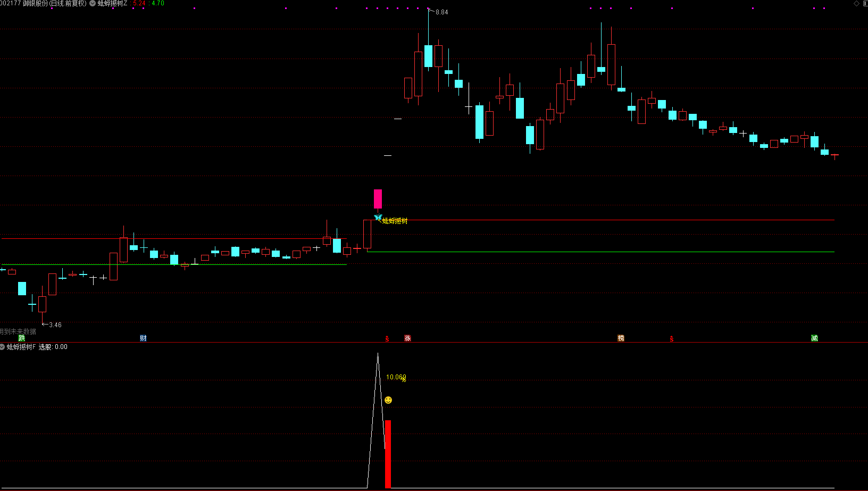Click the red value 5.24 in the header
Screen dimensions: 868x491
click(x=139, y=3)
